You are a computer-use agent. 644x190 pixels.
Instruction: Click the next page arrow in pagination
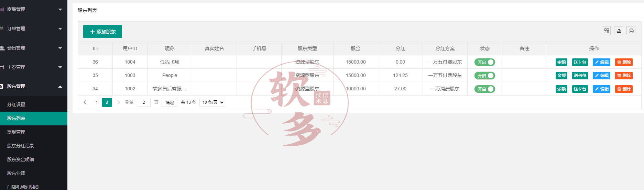[x=119, y=102]
